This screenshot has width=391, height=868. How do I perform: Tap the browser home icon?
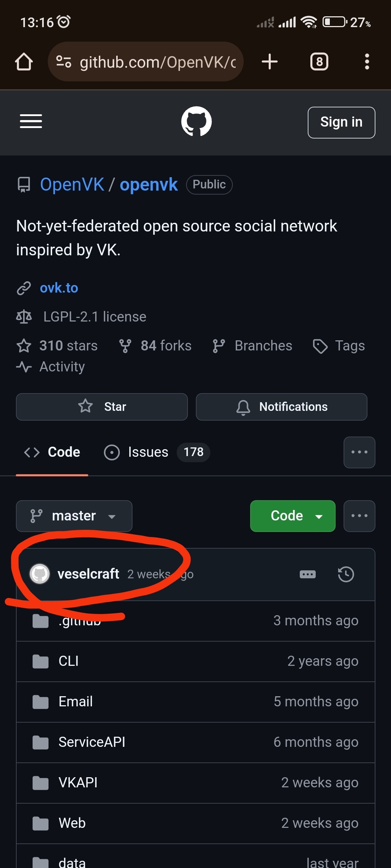pyautogui.click(x=24, y=61)
